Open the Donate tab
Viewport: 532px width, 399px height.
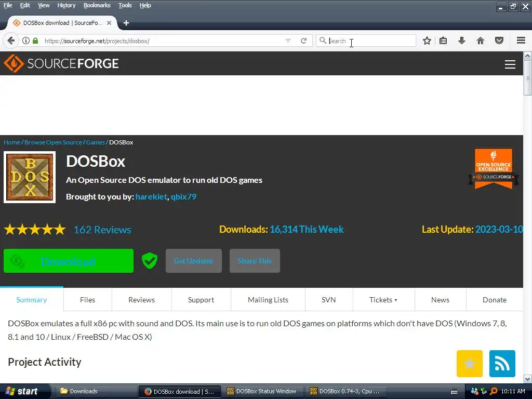[495, 300]
